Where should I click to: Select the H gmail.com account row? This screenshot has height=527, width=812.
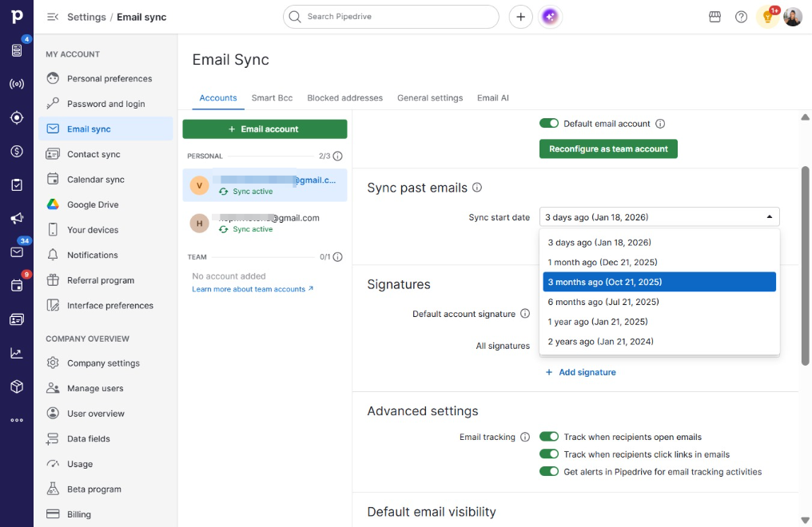[265, 223]
